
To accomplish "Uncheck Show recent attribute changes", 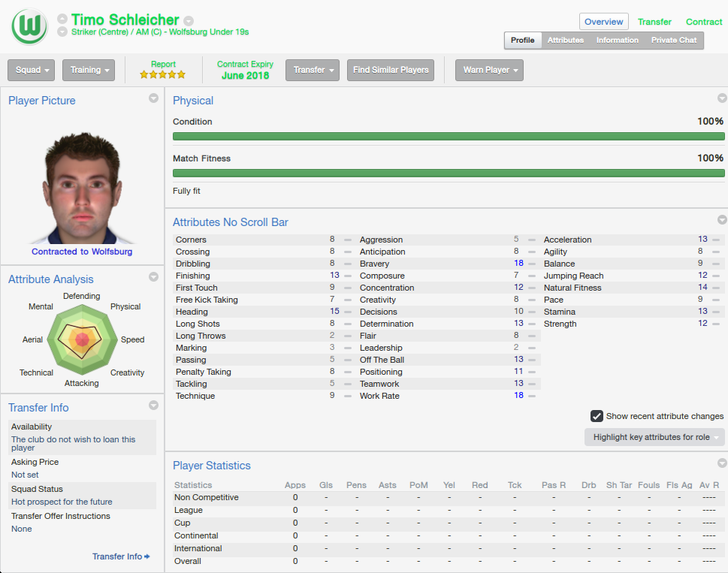I will [597, 416].
